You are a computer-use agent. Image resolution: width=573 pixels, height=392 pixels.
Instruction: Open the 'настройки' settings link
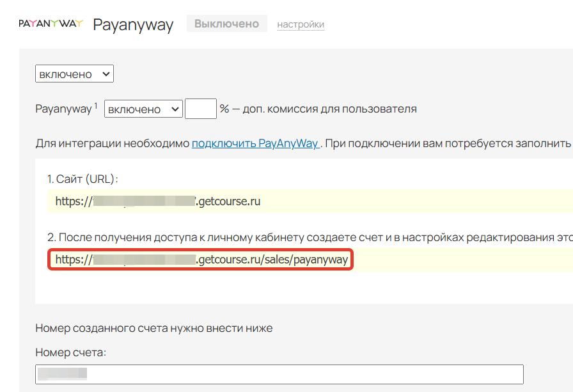click(x=301, y=24)
